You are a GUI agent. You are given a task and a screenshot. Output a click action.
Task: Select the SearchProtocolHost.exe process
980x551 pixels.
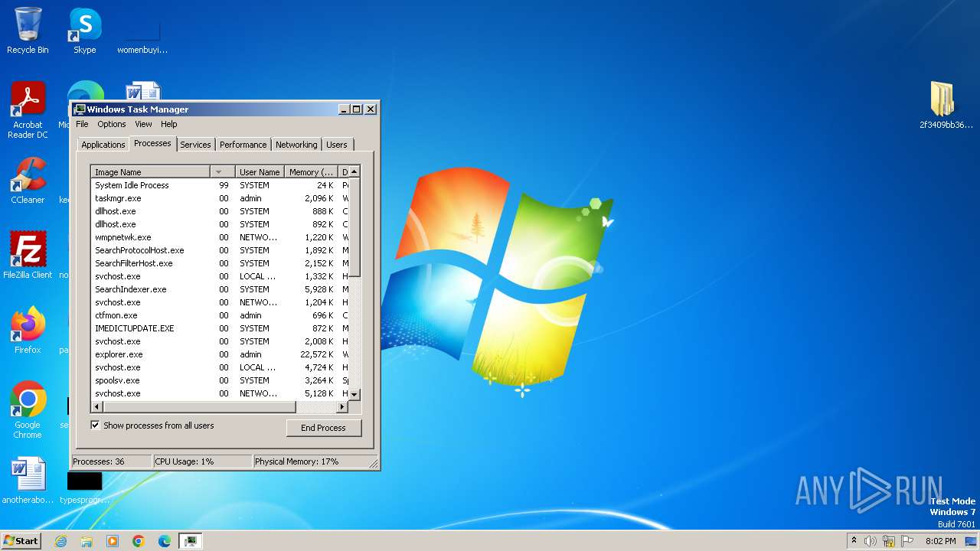coord(220,250)
